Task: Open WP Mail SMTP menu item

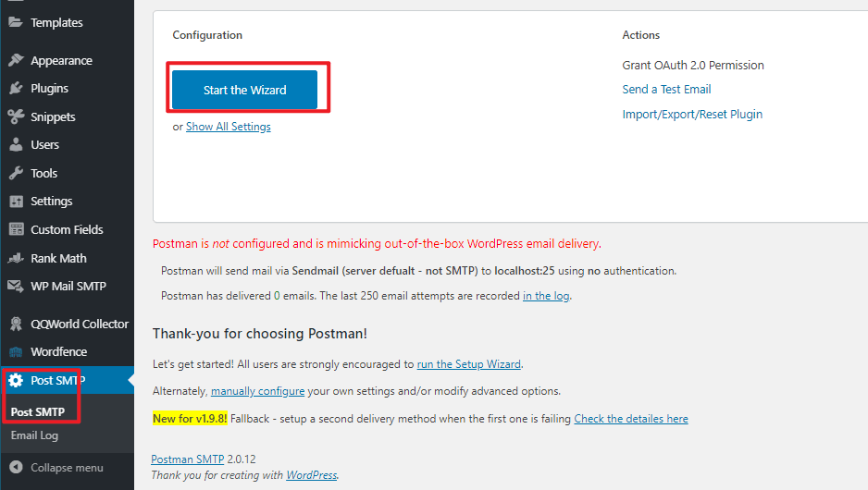Action: (67, 286)
